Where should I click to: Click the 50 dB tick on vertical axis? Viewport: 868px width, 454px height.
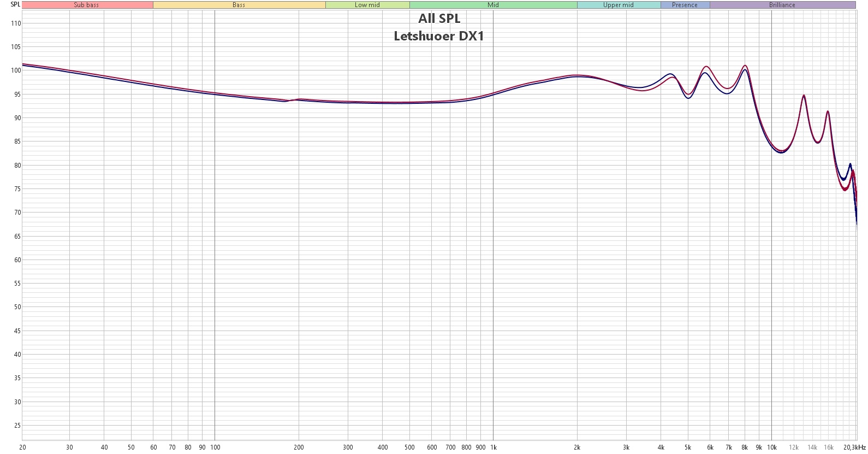[17, 307]
